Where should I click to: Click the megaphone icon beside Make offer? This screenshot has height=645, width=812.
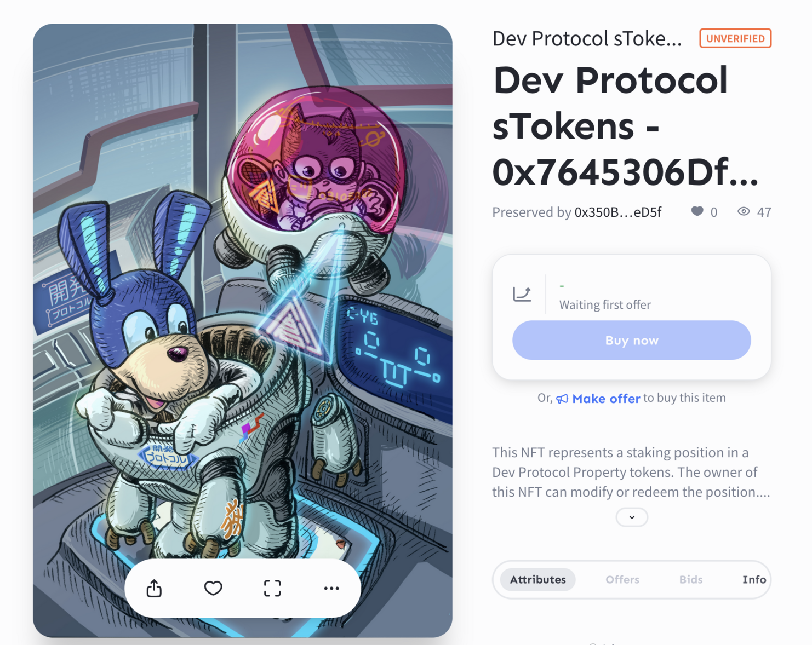562,399
